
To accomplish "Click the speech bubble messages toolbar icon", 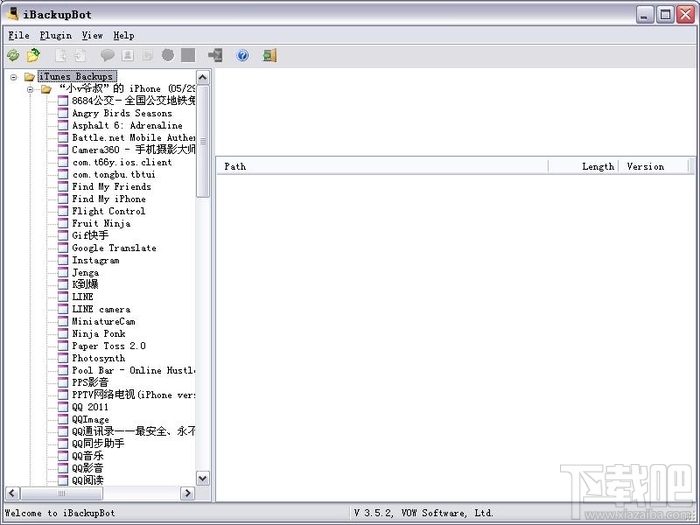I will [x=107, y=55].
